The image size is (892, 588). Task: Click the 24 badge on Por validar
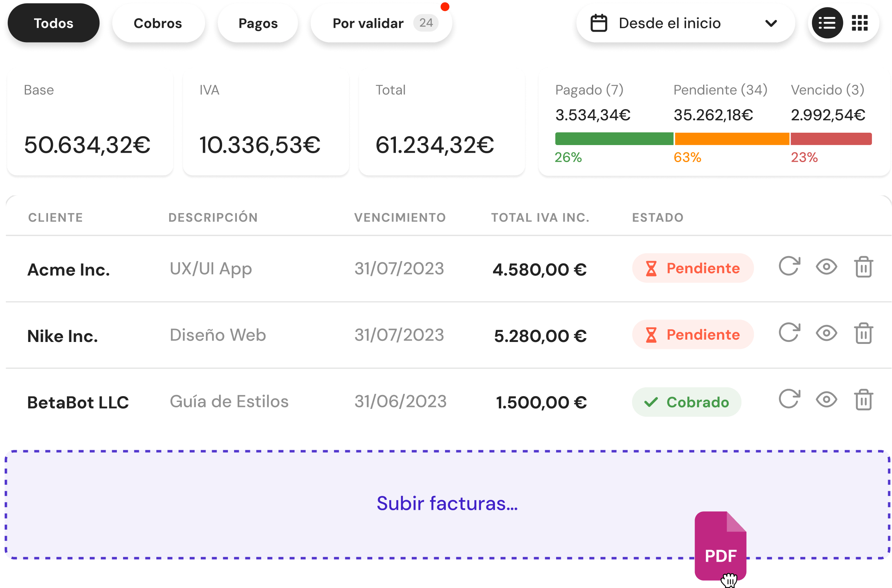426,23
